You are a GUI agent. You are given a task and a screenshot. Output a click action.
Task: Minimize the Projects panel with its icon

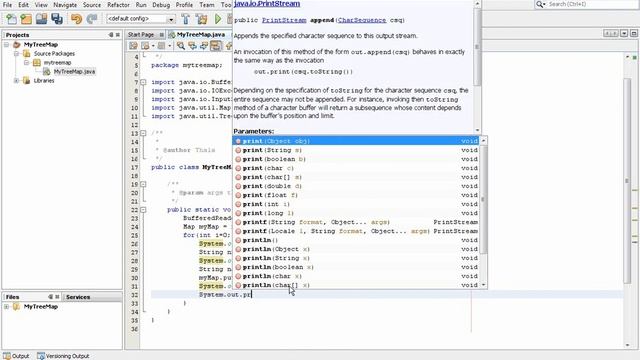coord(111,35)
